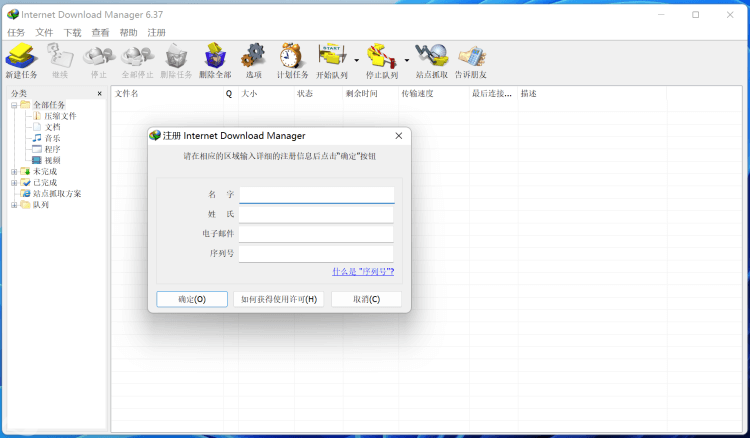Sort by the 状态 column header
Image resolution: width=750 pixels, height=438 pixels.
click(x=319, y=93)
